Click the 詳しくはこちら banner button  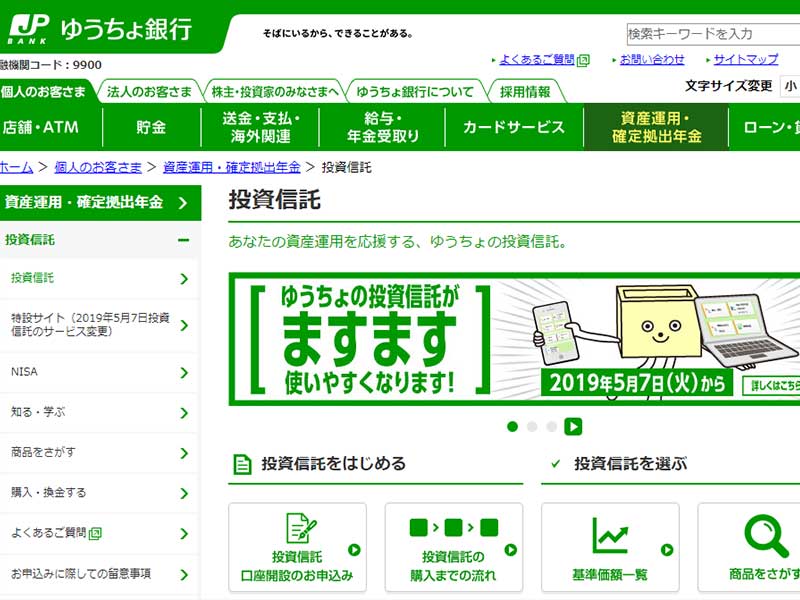(x=771, y=386)
